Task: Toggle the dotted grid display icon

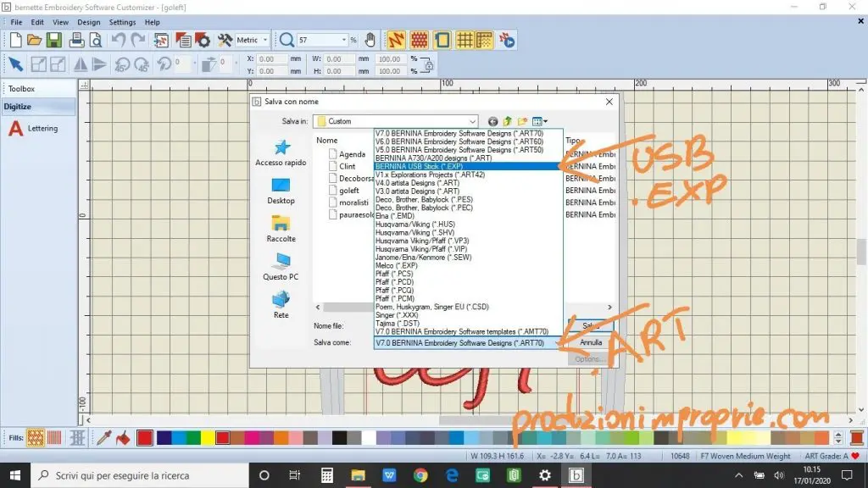Action: click(484, 40)
